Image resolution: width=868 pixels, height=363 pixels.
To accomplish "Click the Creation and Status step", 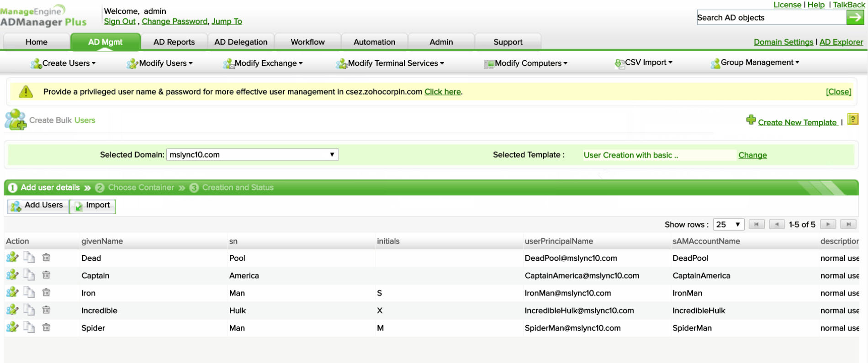I will point(232,188).
